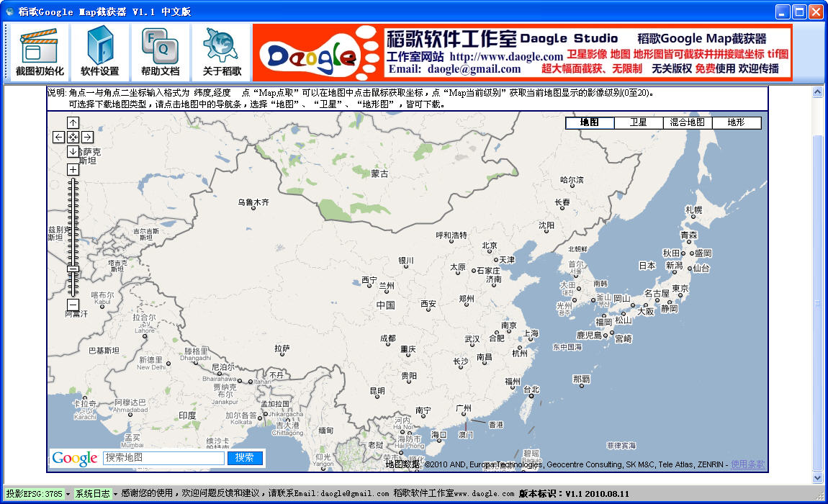Switch to 地图 map view
The height and width of the screenshot is (504, 828).
pyautogui.click(x=589, y=122)
